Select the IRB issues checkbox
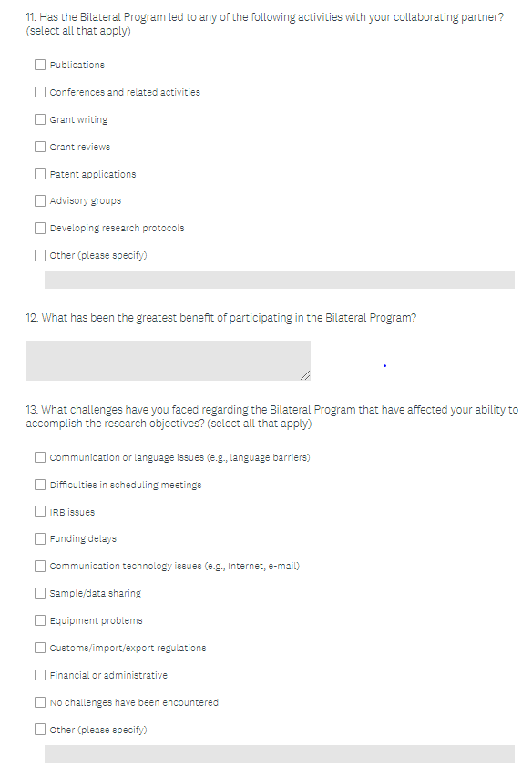This screenshot has height=777, width=532. click(40, 511)
